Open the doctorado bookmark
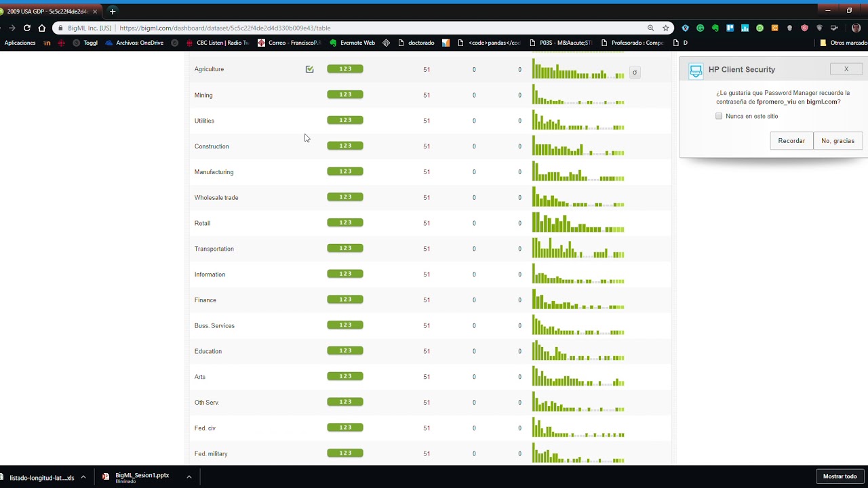 coord(416,43)
